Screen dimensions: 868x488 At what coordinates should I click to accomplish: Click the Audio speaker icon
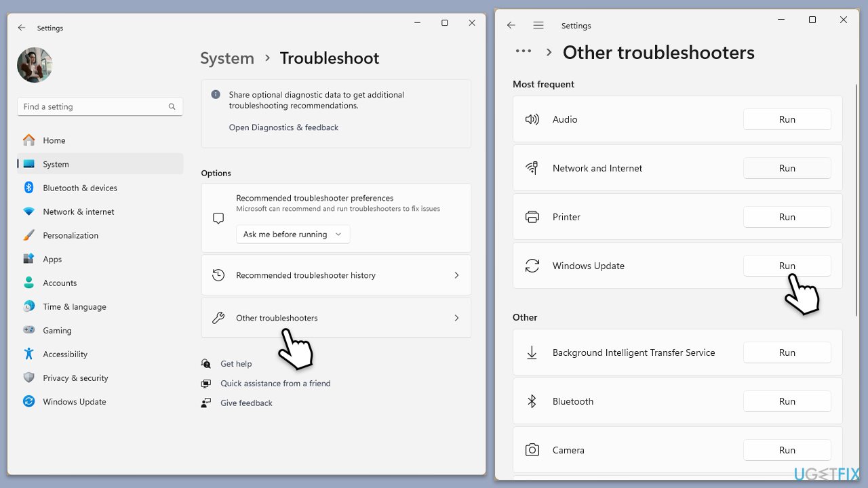[532, 119]
